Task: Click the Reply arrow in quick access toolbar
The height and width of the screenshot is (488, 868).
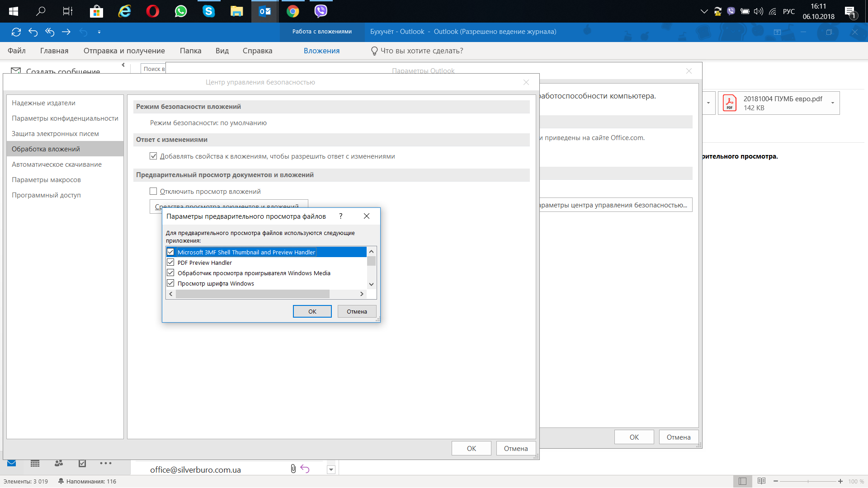Action: (33, 32)
